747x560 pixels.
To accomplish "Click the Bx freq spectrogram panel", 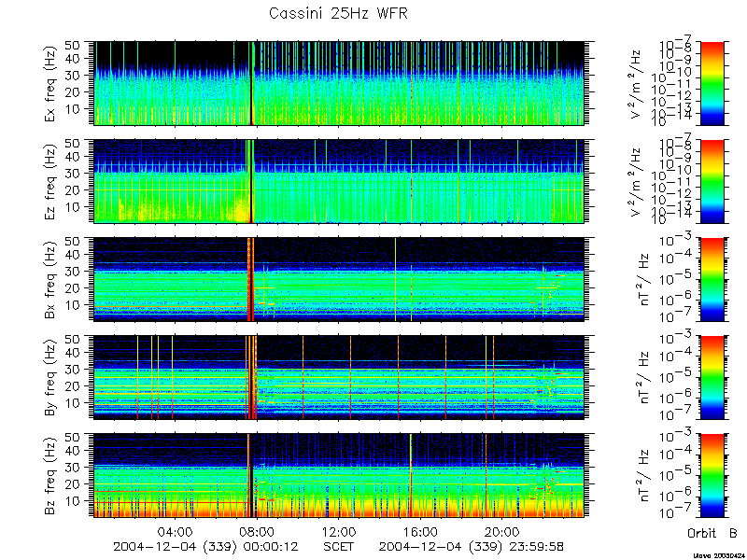I will (339, 279).
